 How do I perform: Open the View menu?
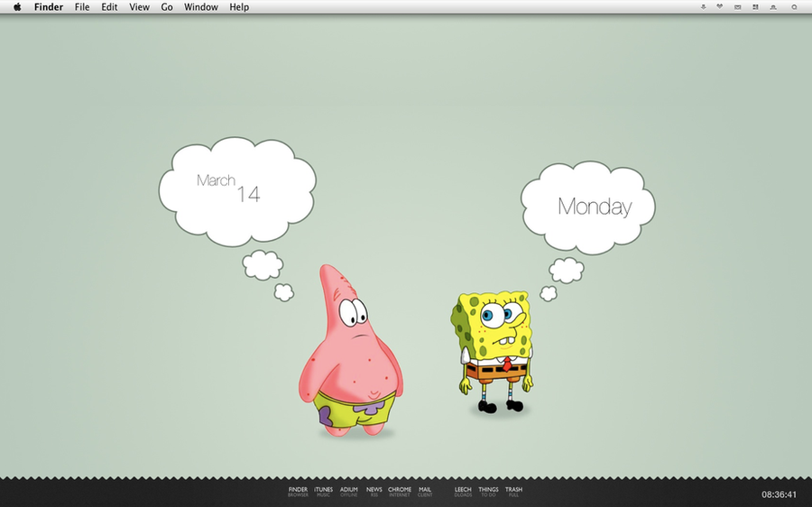[x=139, y=7]
